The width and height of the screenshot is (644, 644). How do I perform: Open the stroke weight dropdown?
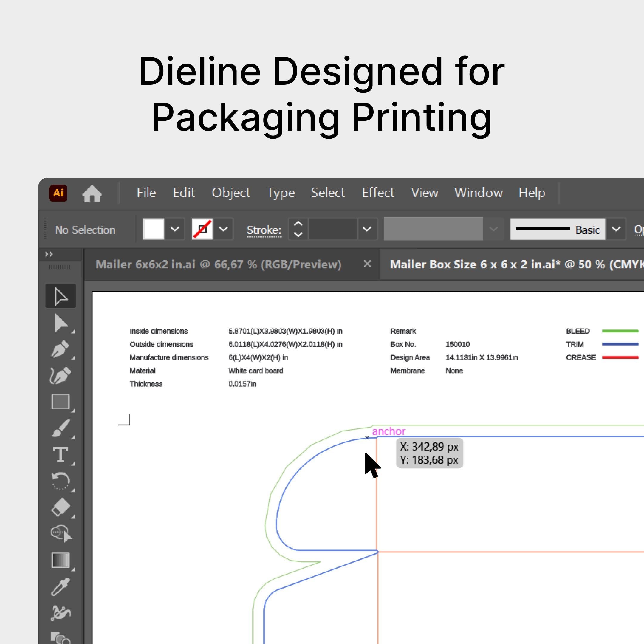pyautogui.click(x=367, y=229)
